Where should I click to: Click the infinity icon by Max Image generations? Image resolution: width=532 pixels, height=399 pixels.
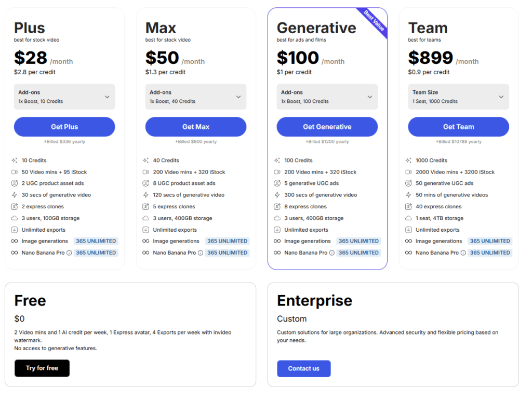[146, 241]
